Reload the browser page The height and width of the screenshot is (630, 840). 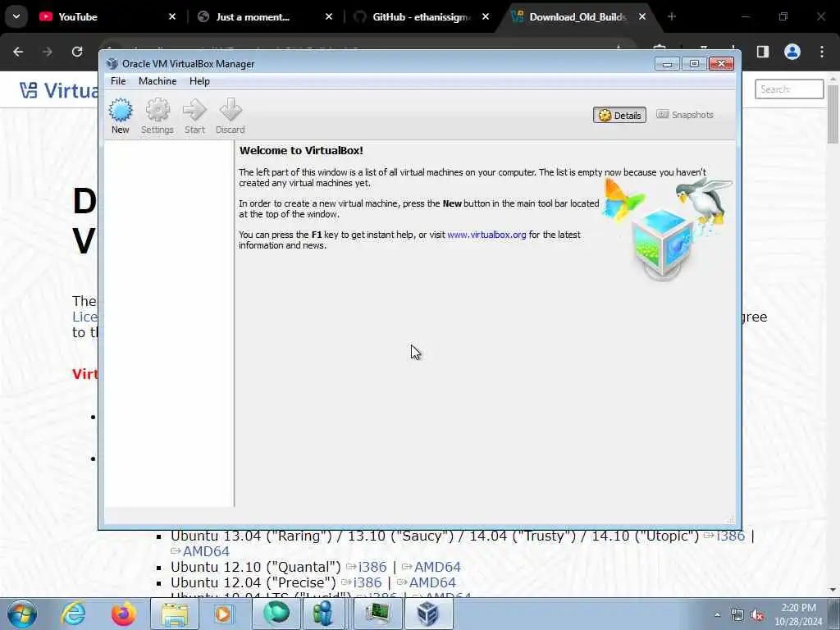point(77,52)
